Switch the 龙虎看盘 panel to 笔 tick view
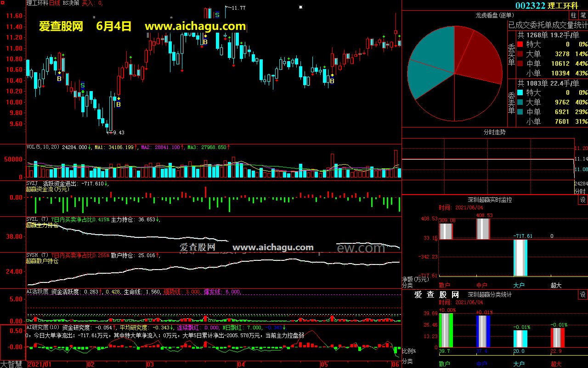 582,15
